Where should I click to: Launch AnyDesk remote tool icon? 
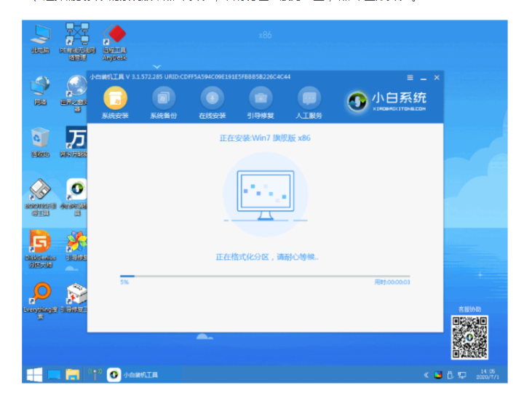tap(115, 42)
